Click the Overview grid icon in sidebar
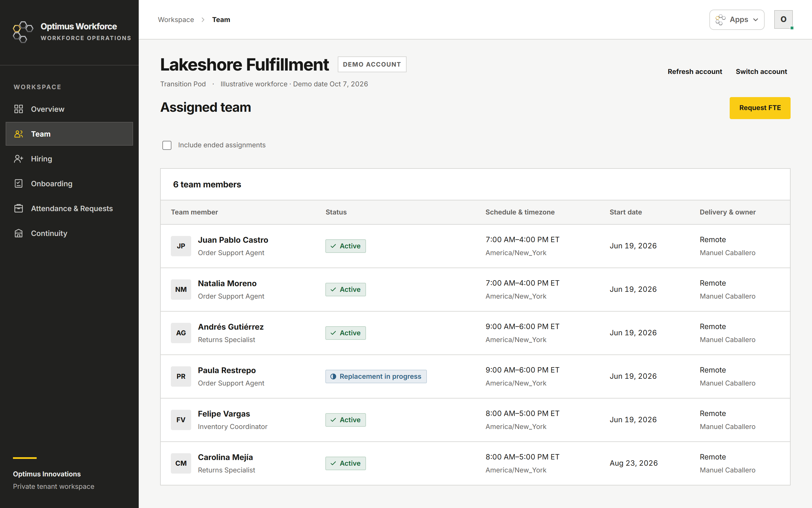Screen dimensions: 812x508 (x=19, y=109)
